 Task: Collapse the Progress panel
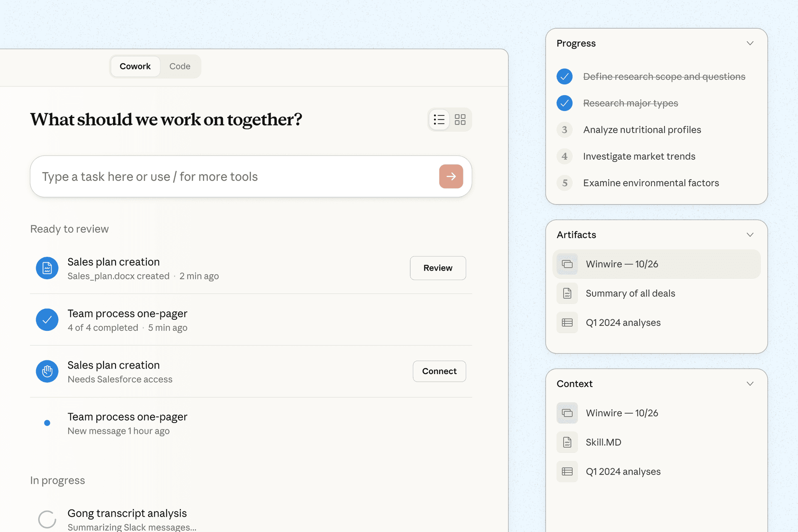pos(750,43)
